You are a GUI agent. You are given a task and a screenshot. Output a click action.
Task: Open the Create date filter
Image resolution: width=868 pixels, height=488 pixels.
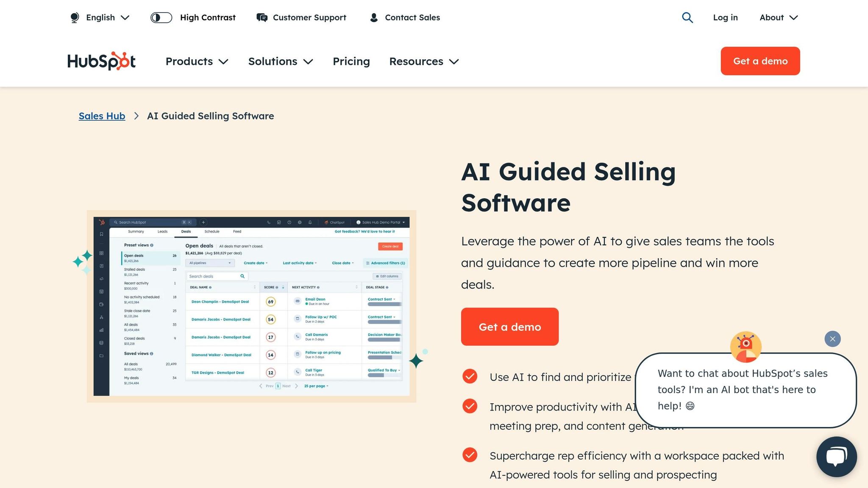[x=256, y=263]
